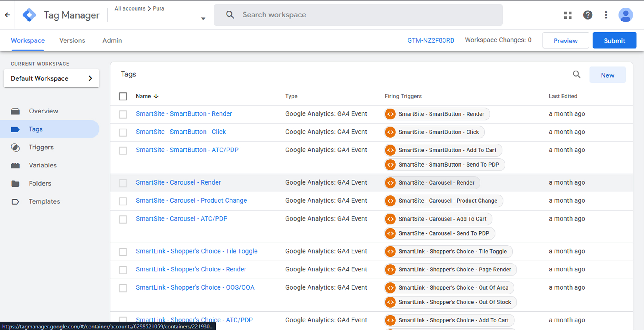
Task: Switch to the Workspace tab
Action: click(28, 40)
